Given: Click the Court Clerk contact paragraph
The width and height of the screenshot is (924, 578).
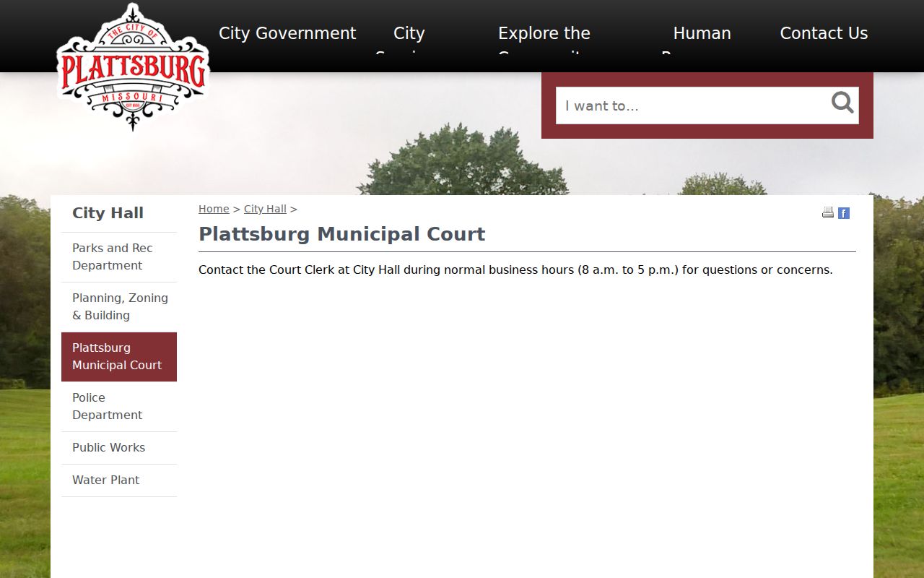Looking at the screenshot, I should point(515,270).
